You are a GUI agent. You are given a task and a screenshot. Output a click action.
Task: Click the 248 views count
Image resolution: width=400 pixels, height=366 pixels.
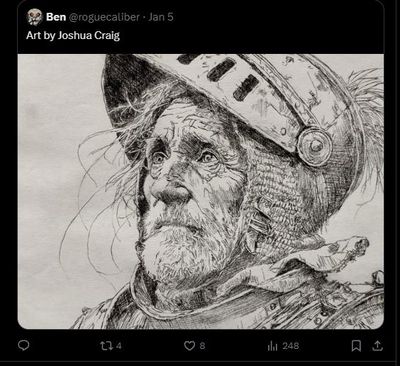[290, 346]
